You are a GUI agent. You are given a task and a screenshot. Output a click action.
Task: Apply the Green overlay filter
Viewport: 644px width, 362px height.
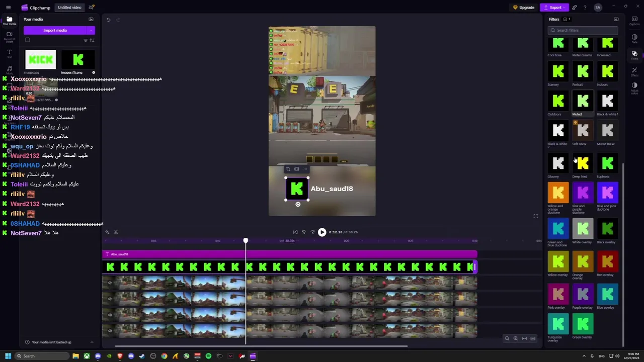click(x=583, y=324)
